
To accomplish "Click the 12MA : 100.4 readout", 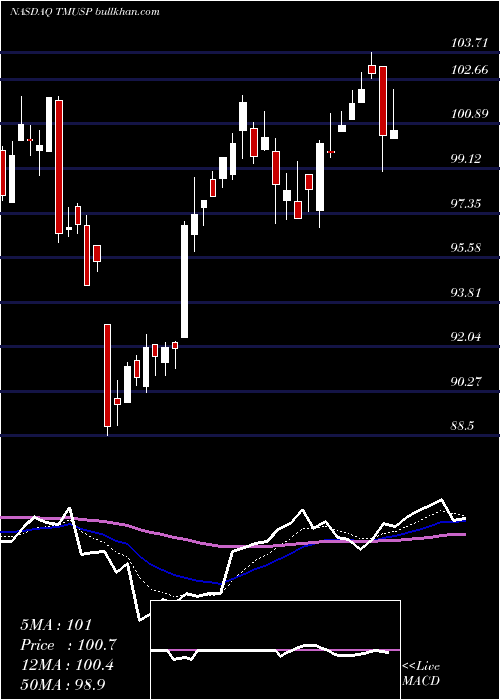I will 67,665.
